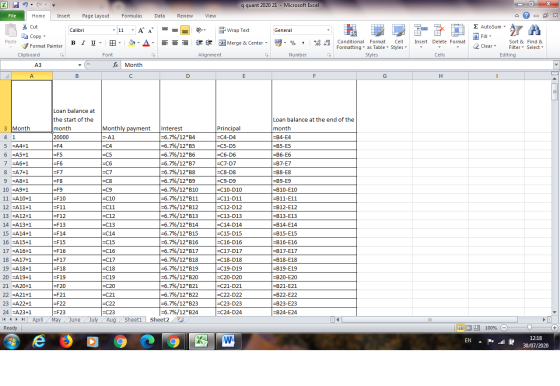560x386 pixels.
Task: Click the Orientation icon
Action: [x=199, y=30]
